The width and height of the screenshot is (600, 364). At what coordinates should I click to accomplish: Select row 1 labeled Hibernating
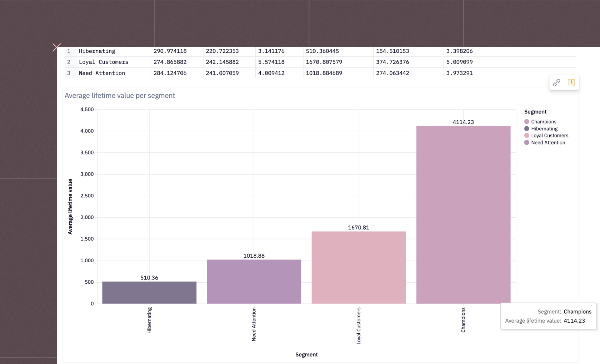97,51
